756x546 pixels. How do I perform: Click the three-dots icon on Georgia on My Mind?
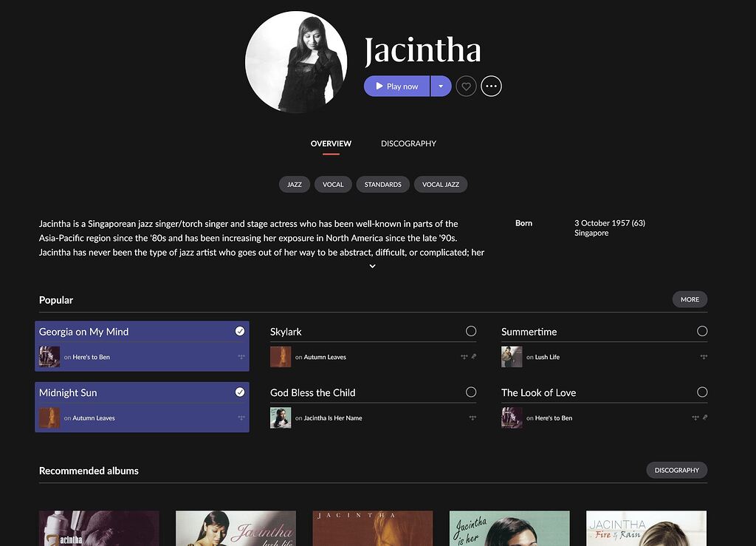[x=241, y=357]
